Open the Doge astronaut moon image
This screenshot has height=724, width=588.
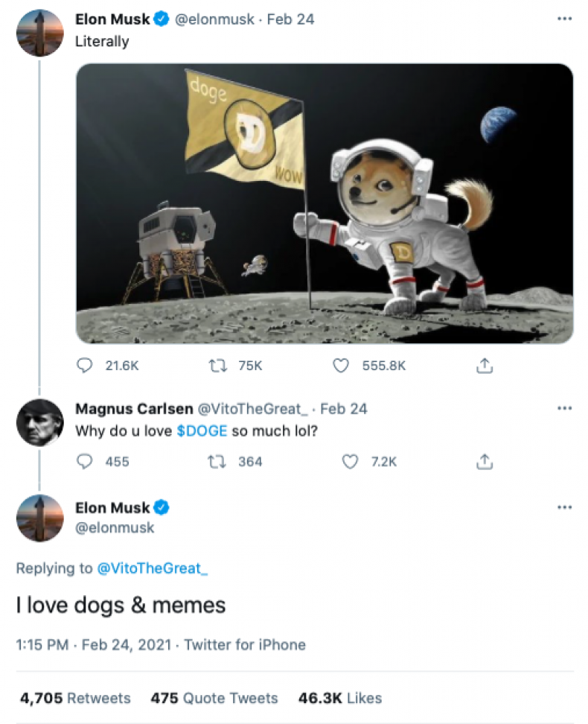pos(325,203)
